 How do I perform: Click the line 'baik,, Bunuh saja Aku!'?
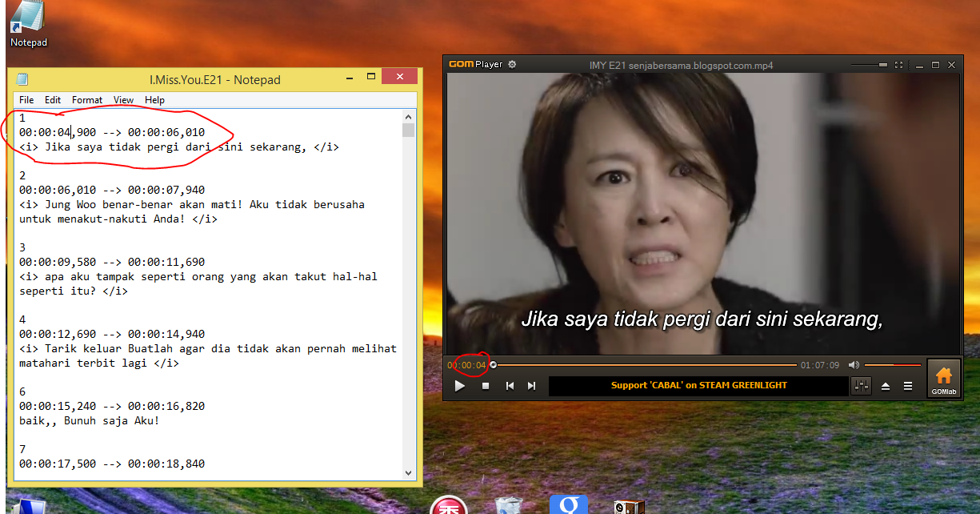[90, 420]
